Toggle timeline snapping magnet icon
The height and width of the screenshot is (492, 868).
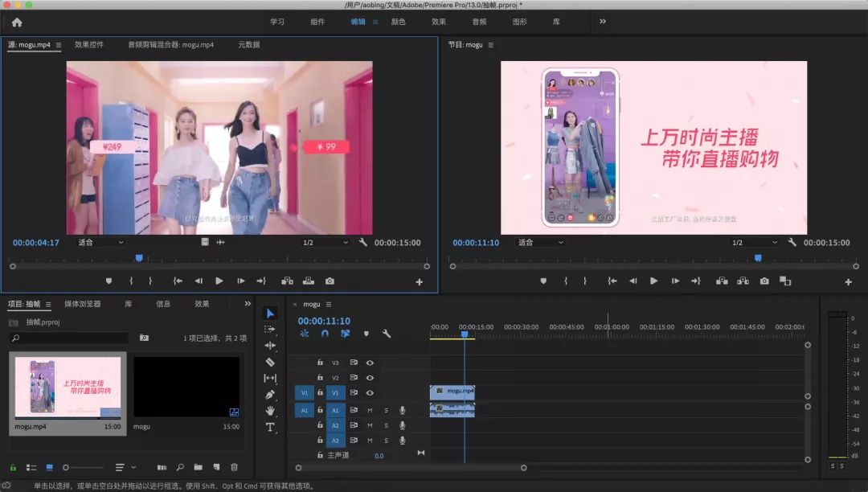click(x=325, y=334)
